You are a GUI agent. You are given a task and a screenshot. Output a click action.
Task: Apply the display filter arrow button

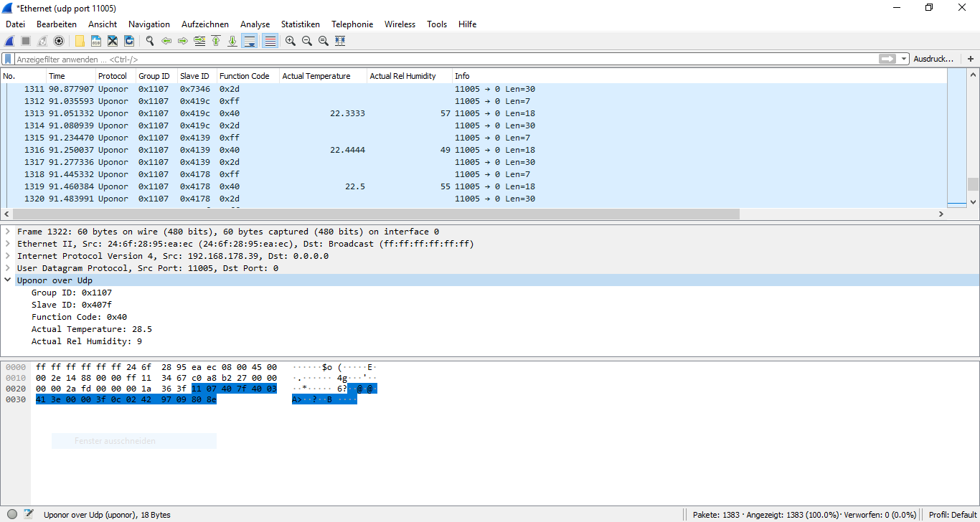(x=888, y=59)
